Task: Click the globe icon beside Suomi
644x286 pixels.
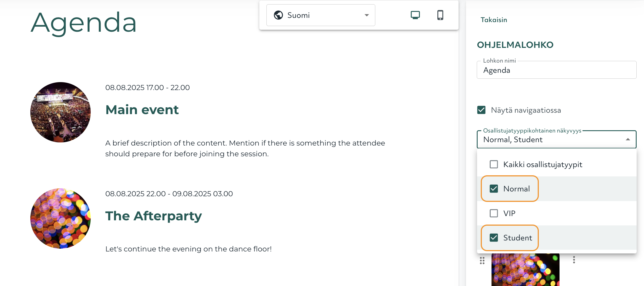Action: [x=279, y=15]
